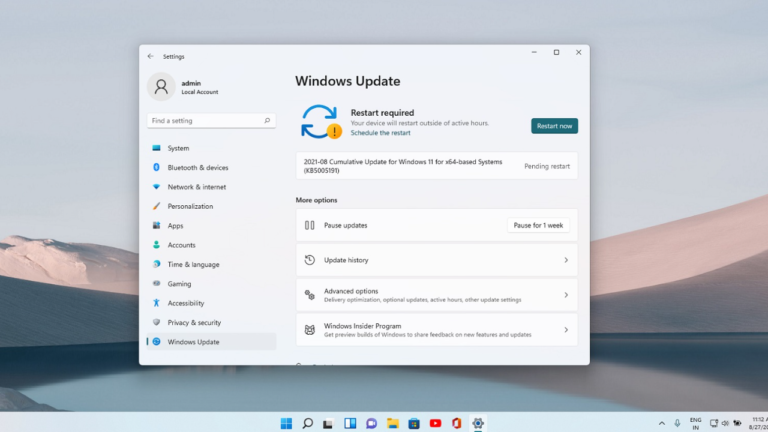Click the admin Local Account name
Screen dimensions: 768x432
pyautogui.click(x=199, y=87)
